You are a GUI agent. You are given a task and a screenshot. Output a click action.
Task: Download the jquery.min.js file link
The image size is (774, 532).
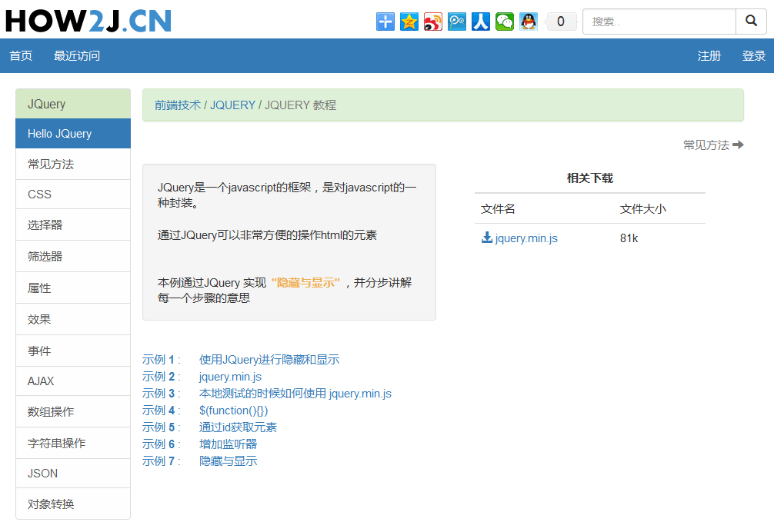pos(526,238)
